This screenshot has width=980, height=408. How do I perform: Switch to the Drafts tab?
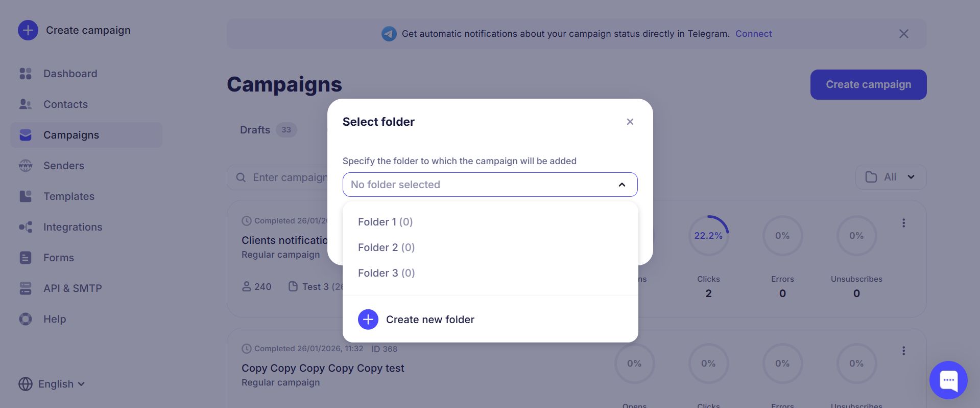(255, 130)
